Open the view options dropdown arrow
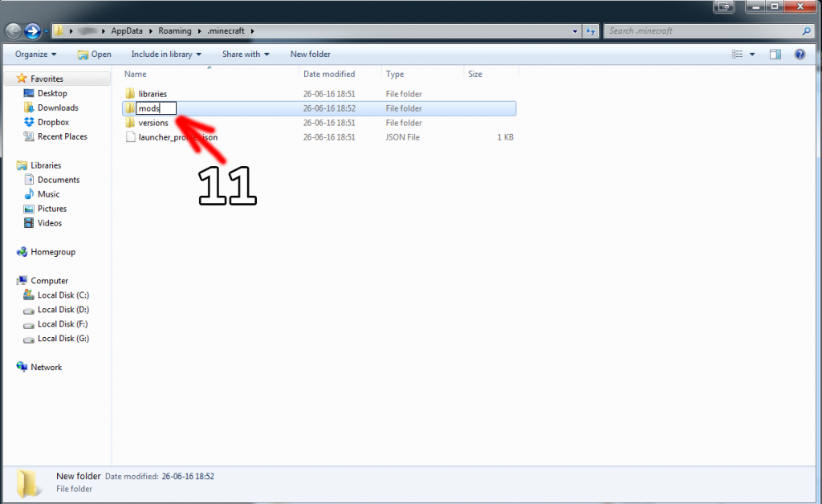822x504 pixels. tap(752, 54)
